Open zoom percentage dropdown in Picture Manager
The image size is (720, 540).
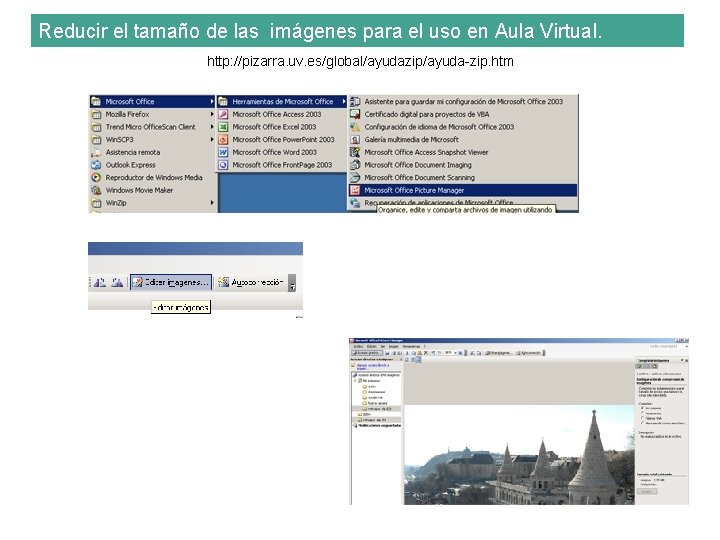tap(456, 353)
